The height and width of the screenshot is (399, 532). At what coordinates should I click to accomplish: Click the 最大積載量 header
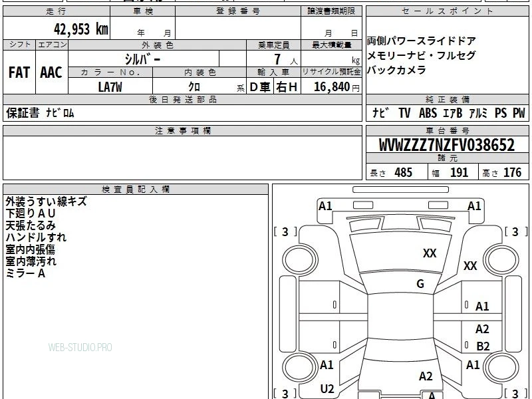coord(331,45)
